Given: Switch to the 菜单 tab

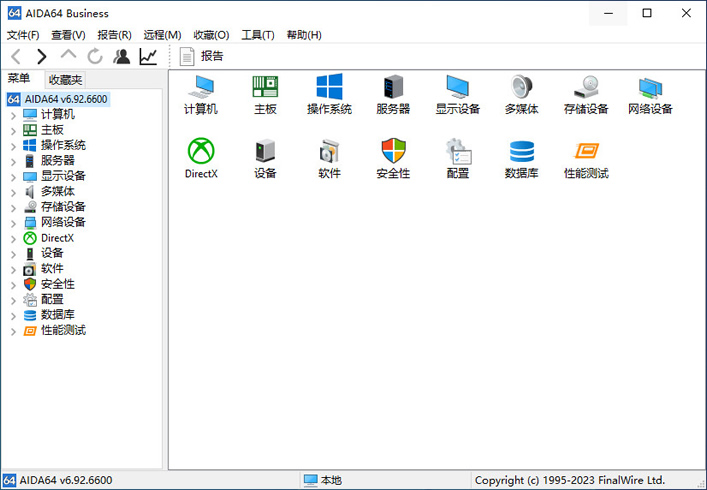Looking at the screenshot, I should 19,79.
